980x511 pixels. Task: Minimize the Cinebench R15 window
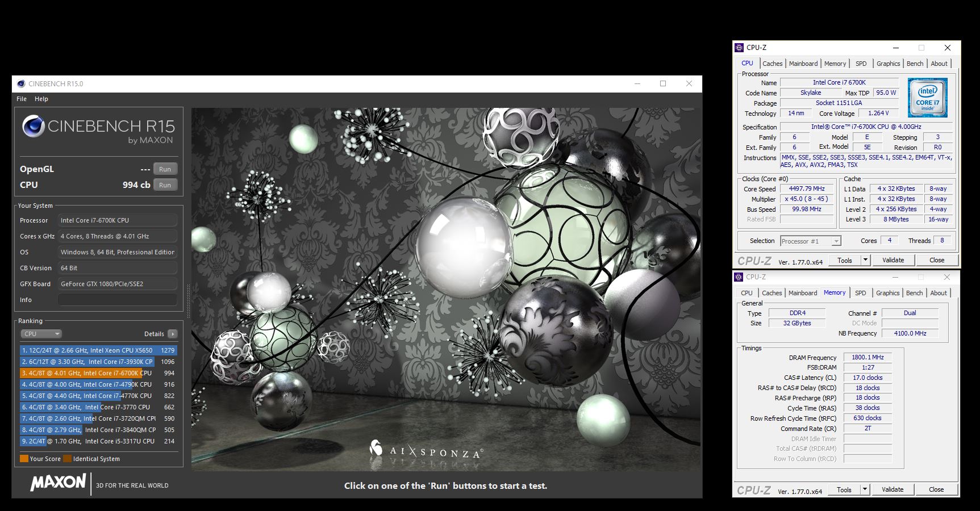coord(637,83)
